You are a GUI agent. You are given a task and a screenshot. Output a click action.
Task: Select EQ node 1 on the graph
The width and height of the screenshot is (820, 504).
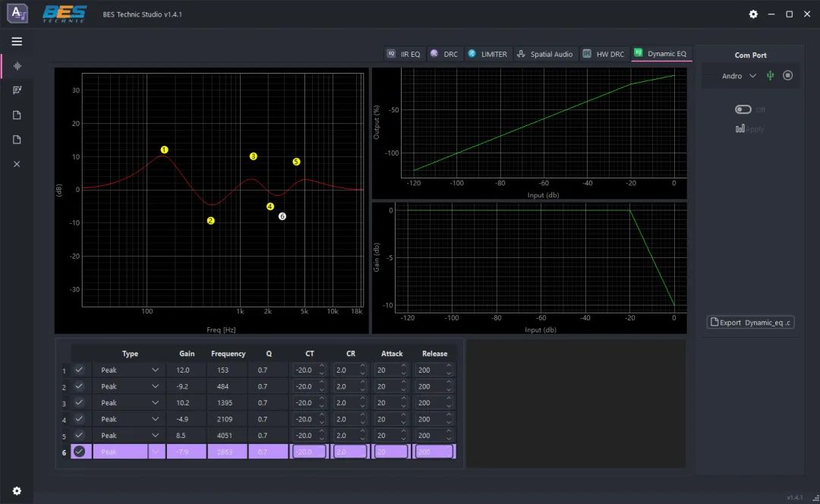164,150
